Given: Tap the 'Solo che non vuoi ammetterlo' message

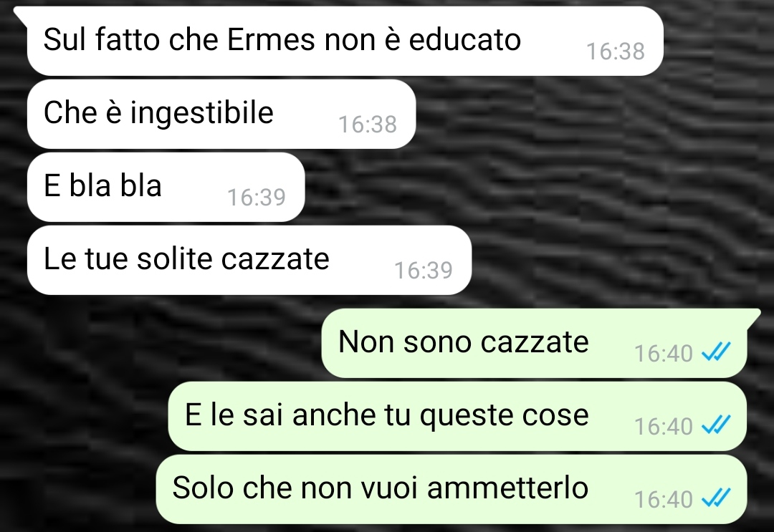Looking at the screenshot, I should [x=451, y=489].
